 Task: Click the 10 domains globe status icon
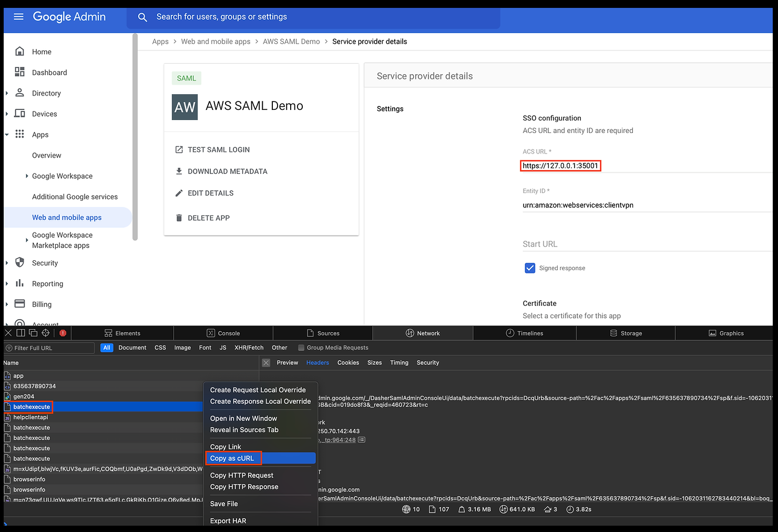406,509
